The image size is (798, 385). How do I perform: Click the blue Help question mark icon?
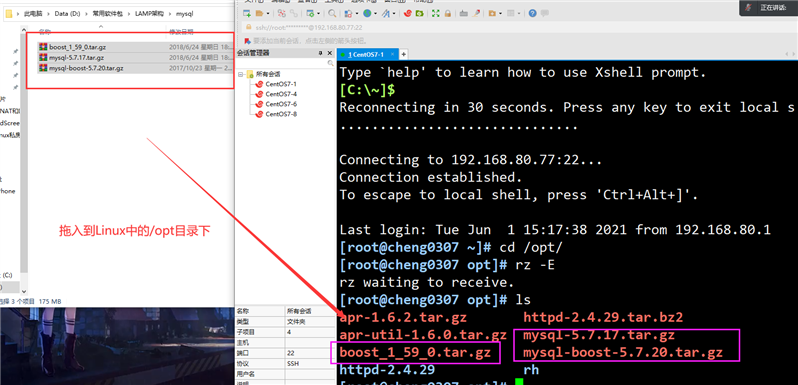[532, 13]
